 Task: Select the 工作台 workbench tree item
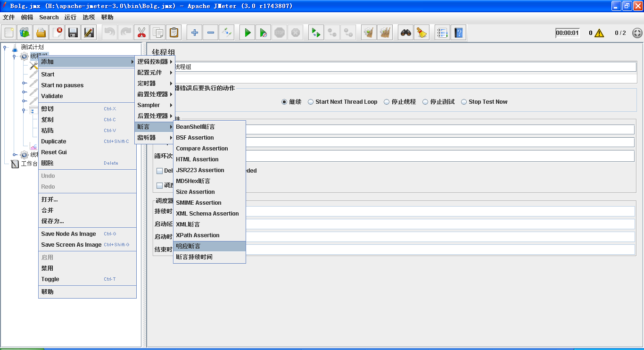25,164
